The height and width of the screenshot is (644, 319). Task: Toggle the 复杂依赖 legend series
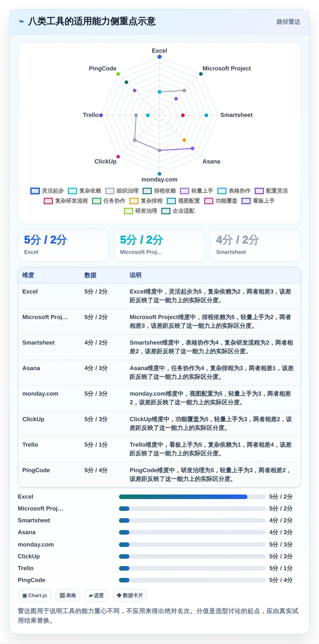pyautogui.click(x=85, y=191)
